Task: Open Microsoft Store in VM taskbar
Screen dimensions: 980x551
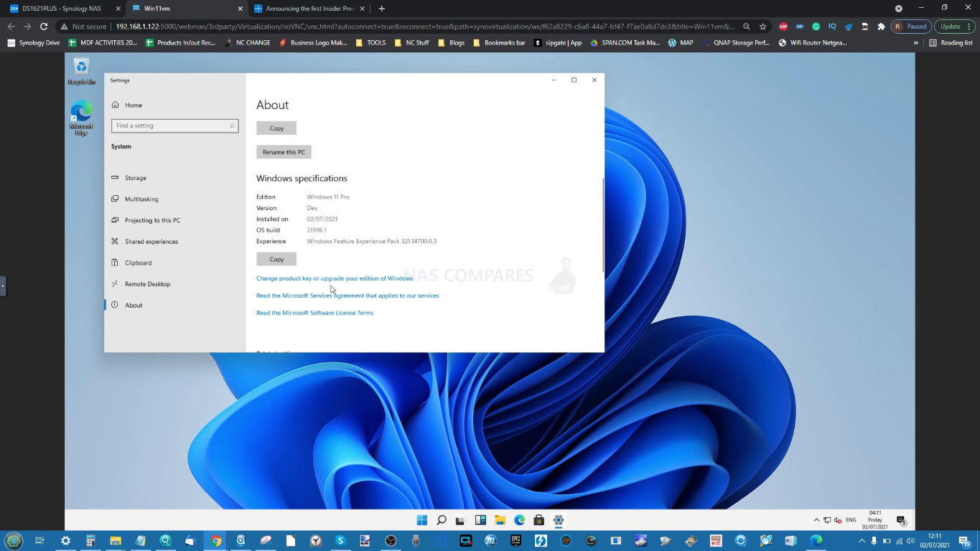Action: click(x=538, y=520)
